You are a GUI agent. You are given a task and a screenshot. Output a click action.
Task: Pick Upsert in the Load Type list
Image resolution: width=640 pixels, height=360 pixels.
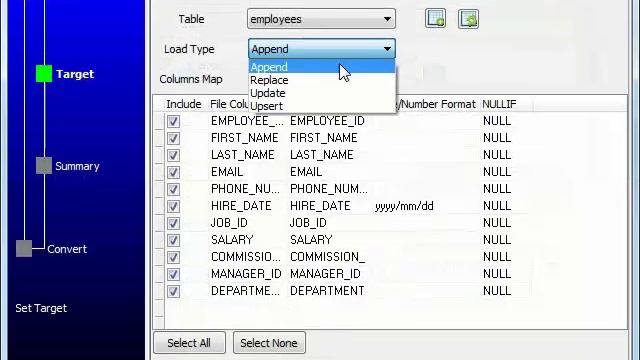pos(322,106)
